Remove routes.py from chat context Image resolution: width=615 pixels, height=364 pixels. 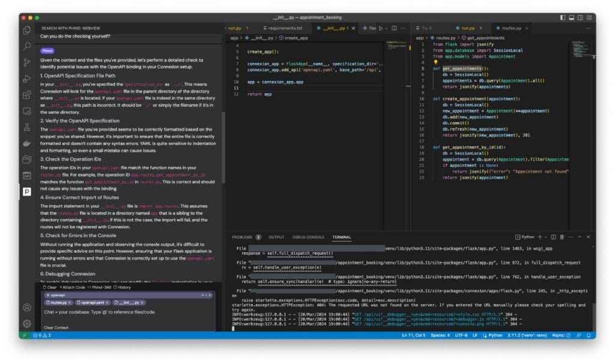pyautogui.click(x=70, y=302)
